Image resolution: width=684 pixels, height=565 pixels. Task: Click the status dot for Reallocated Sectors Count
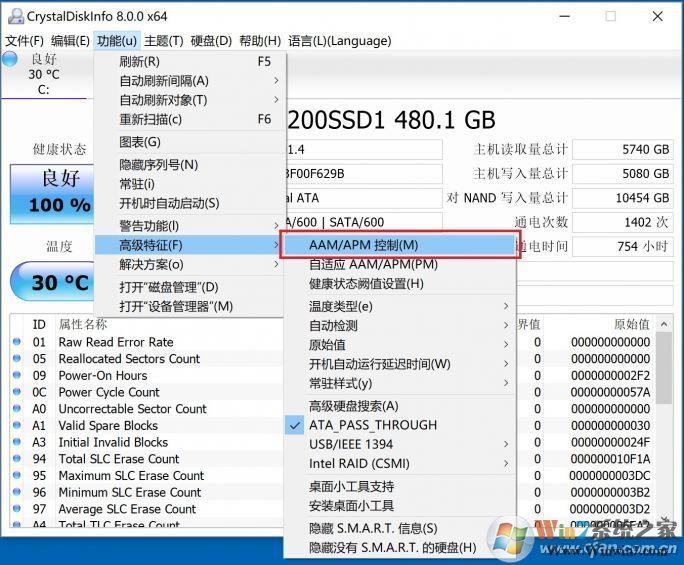tap(17, 358)
